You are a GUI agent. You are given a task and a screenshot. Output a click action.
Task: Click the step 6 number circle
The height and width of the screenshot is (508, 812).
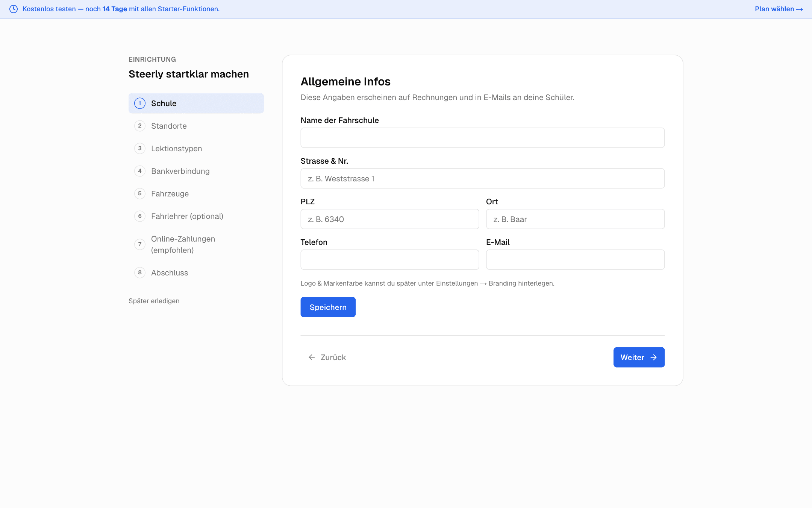(140, 216)
